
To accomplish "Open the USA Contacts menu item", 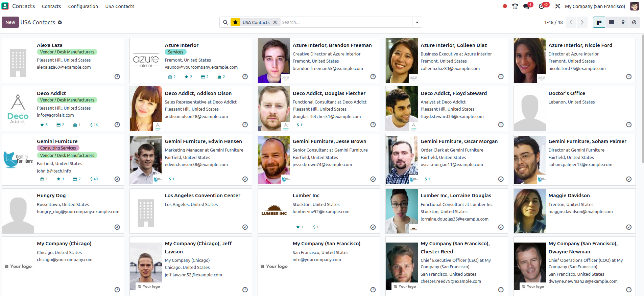I will tap(120, 6).
